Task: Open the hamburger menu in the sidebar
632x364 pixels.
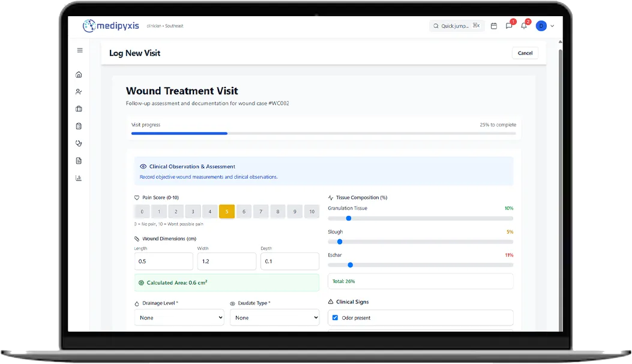Action: 80,50
